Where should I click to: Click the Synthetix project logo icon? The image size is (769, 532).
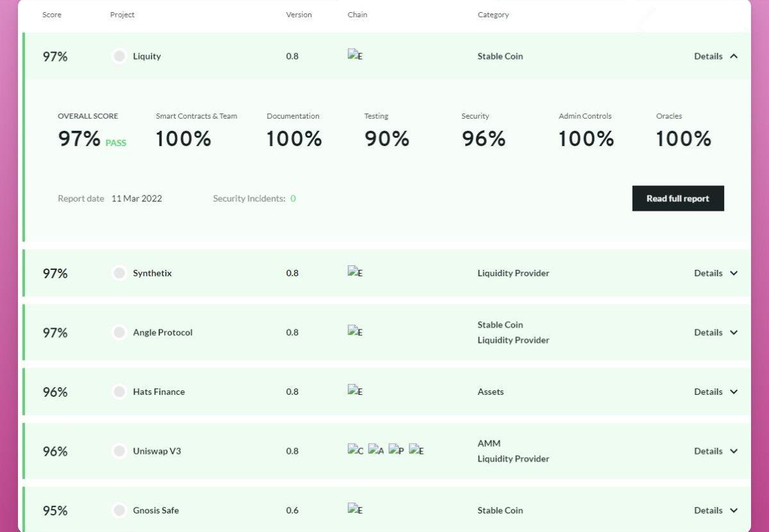[119, 273]
